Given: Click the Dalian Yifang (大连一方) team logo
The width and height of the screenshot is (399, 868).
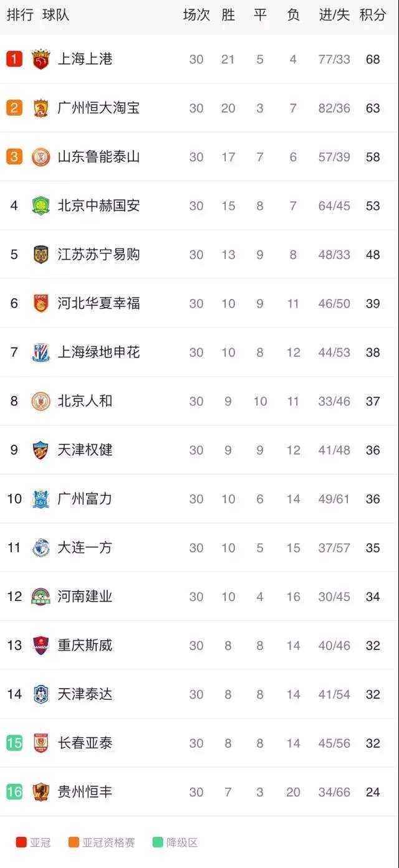Looking at the screenshot, I should pyautogui.click(x=41, y=548).
